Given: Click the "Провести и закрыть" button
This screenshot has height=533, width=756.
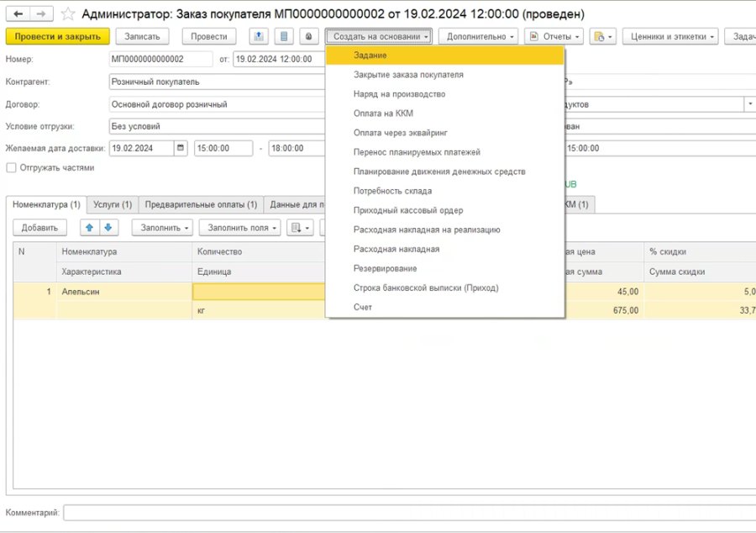Looking at the screenshot, I should tap(58, 36).
